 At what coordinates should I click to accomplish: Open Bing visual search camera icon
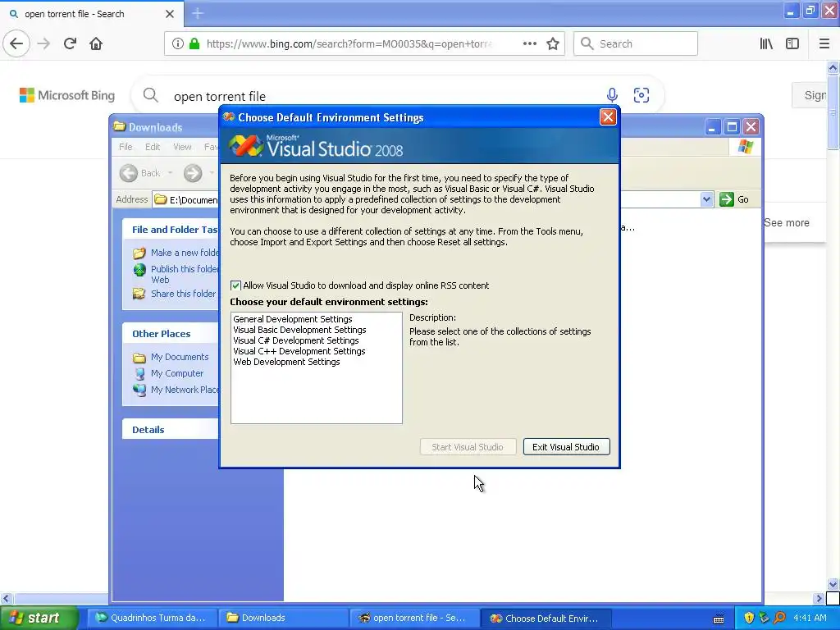[641, 95]
